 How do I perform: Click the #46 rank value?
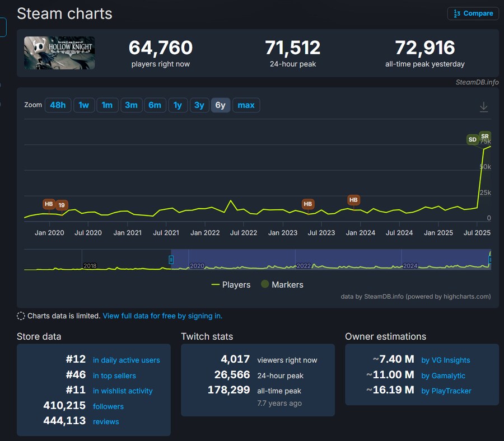76,374
